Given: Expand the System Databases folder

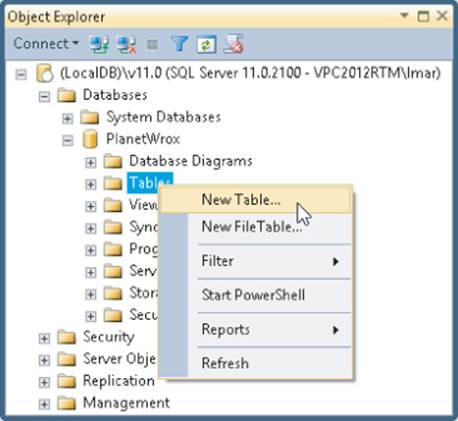Looking at the screenshot, I should tap(67, 119).
